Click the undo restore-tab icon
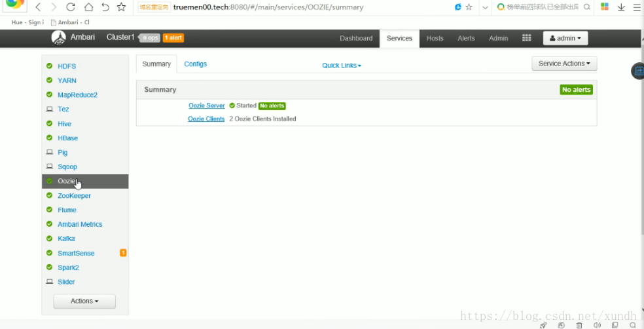Screen dimensions: 644x329 (x=105, y=7)
